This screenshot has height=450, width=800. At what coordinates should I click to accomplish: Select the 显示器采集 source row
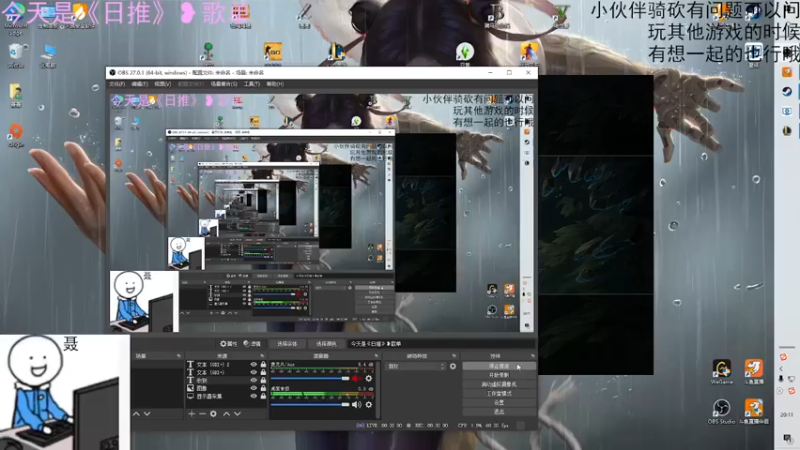[226, 396]
